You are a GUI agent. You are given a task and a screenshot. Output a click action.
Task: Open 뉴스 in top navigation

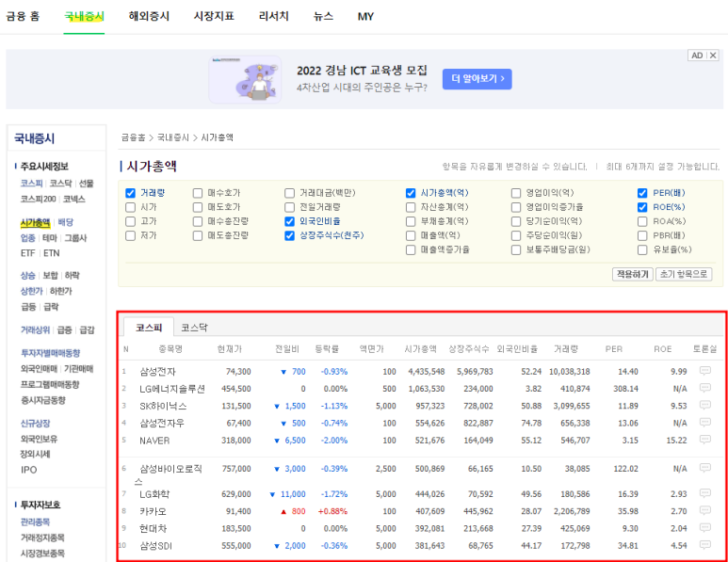tap(323, 16)
